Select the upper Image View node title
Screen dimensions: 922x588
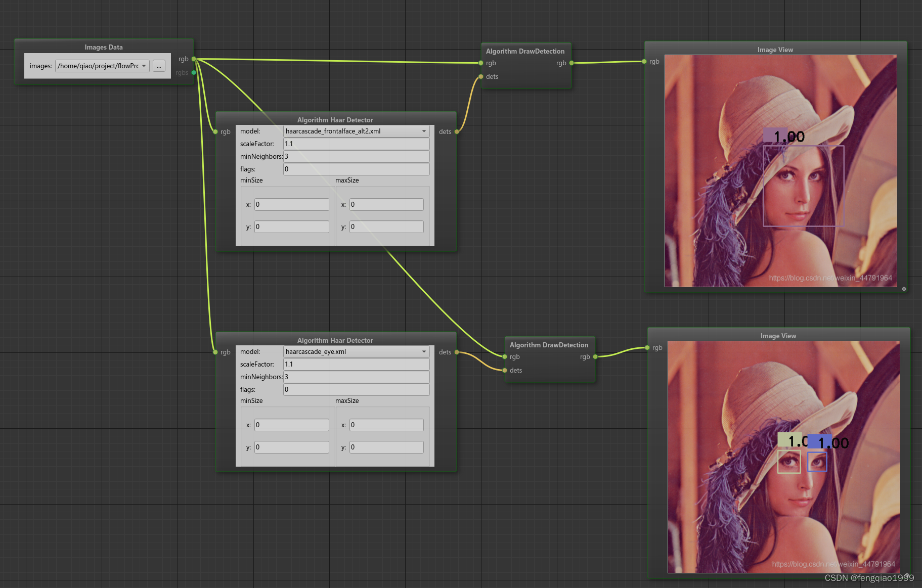click(775, 50)
